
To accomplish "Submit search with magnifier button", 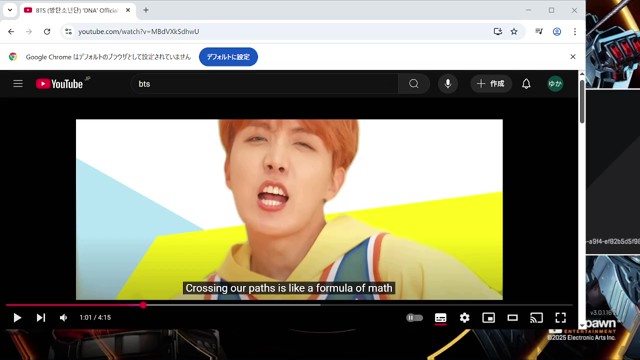I will [x=413, y=84].
